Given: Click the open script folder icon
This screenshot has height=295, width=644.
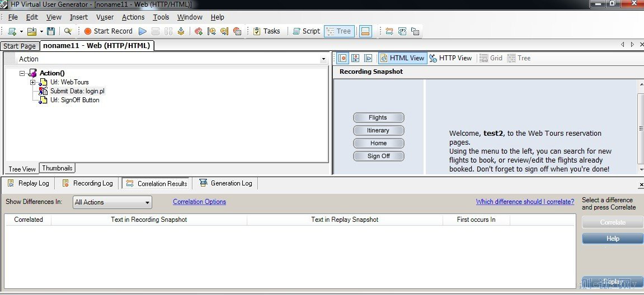Looking at the screenshot, I should [x=32, y=31].
